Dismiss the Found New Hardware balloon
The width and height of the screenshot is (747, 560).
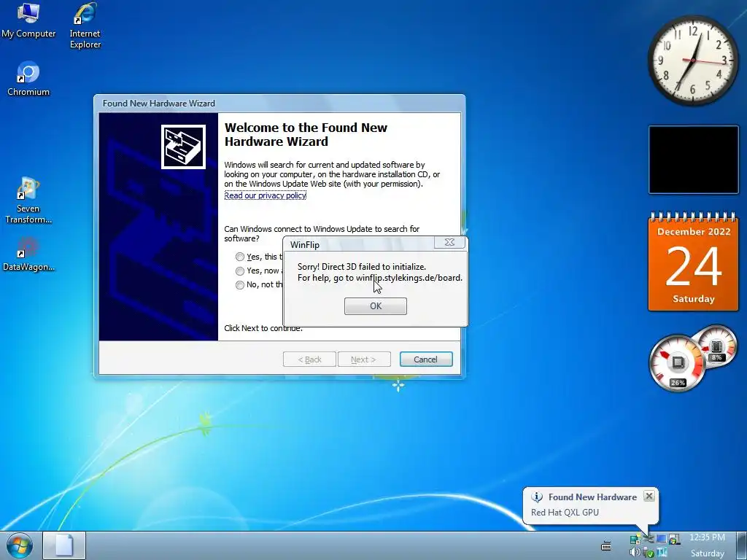point(649,496)
